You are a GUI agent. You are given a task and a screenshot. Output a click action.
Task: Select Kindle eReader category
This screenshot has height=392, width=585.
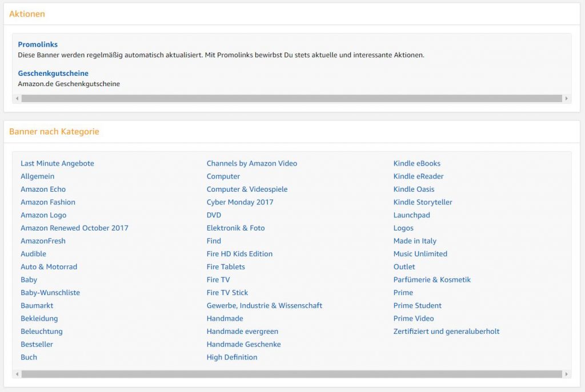coord(418,176)
